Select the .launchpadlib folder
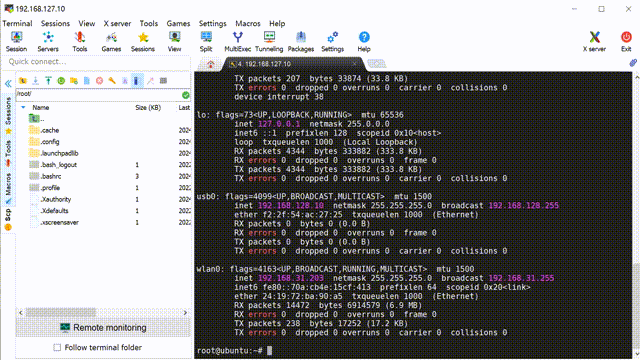The image size is (640, 360). 59,153
